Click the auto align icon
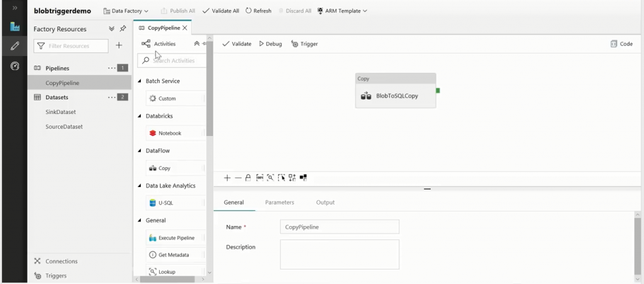This screenshot has height=284, width=644. [x=292, y=178]
